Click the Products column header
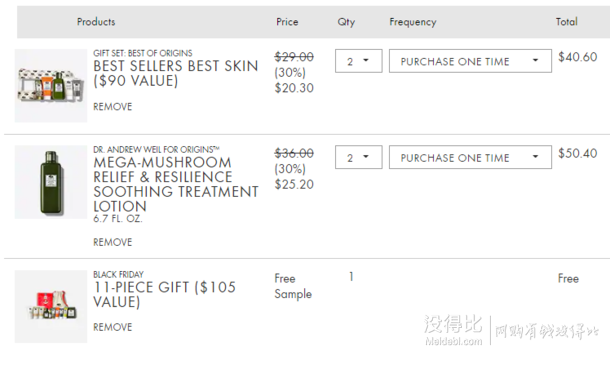The height and width of the screenshot is (365, 610). (96, 22)
